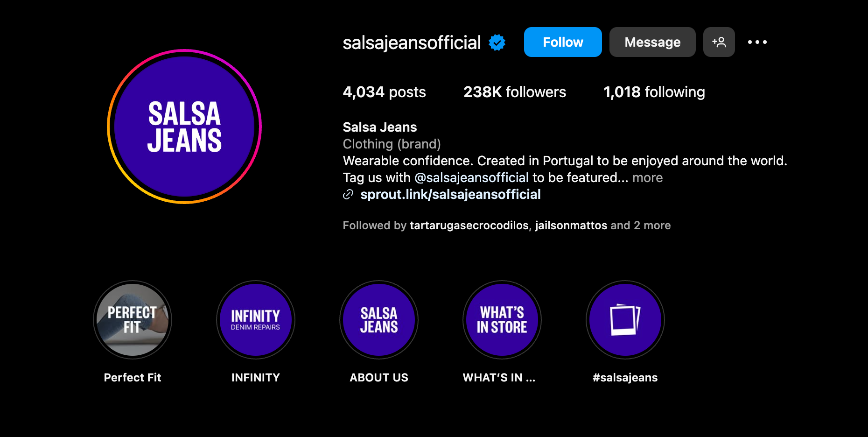
Task: Expand the bio with the more link
Action: pos(647,178)
